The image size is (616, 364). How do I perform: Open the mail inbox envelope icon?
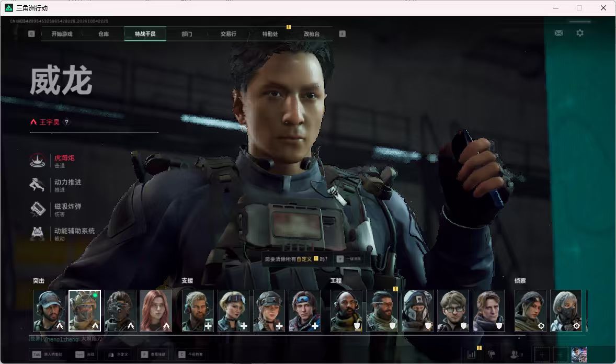[558, 33]
